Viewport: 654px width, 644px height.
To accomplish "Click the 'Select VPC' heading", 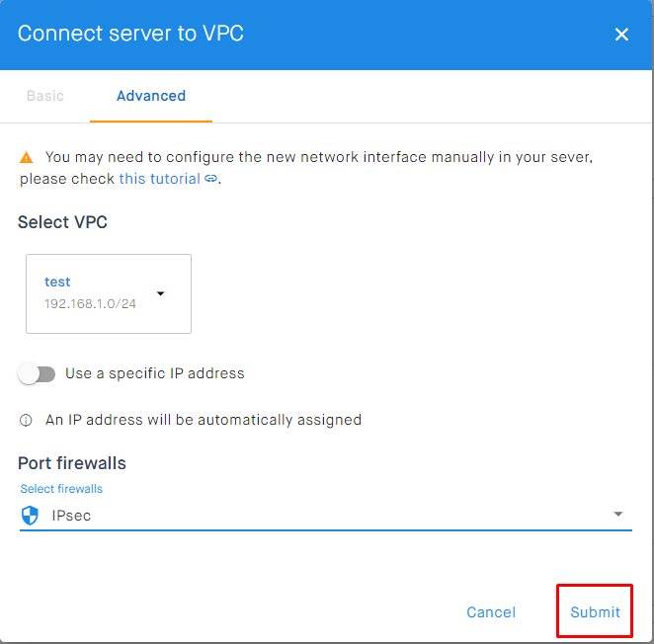I will pos(62,222).
